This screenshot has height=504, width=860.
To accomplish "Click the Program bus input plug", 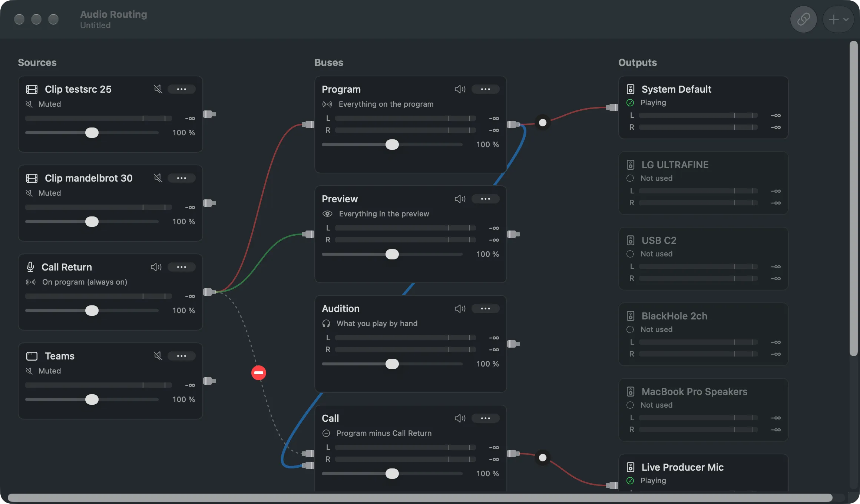I will coord(308,125).
